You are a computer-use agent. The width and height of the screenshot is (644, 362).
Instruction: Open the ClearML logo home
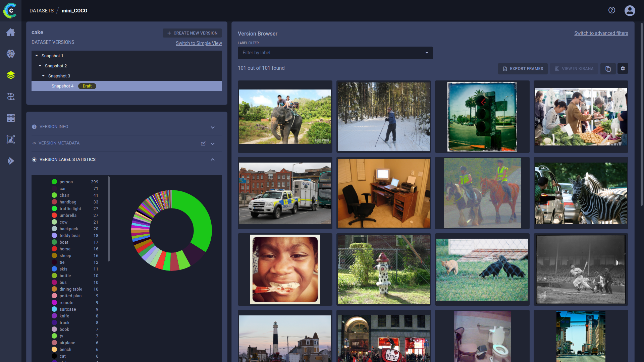coord(10,10)
